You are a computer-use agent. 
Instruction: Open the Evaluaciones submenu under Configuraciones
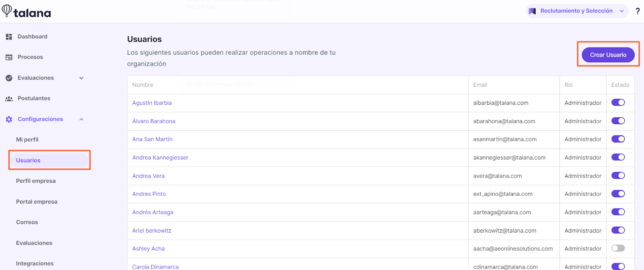[34, 243]
